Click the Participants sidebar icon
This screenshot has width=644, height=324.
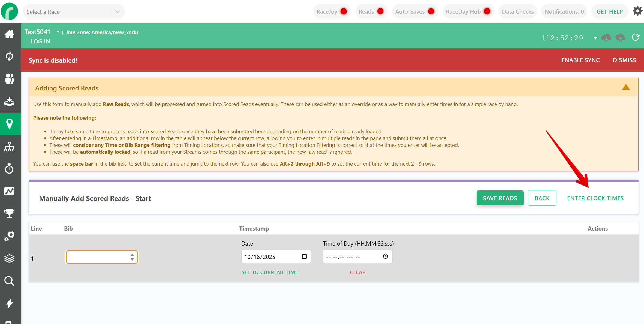tap(10, 79)
